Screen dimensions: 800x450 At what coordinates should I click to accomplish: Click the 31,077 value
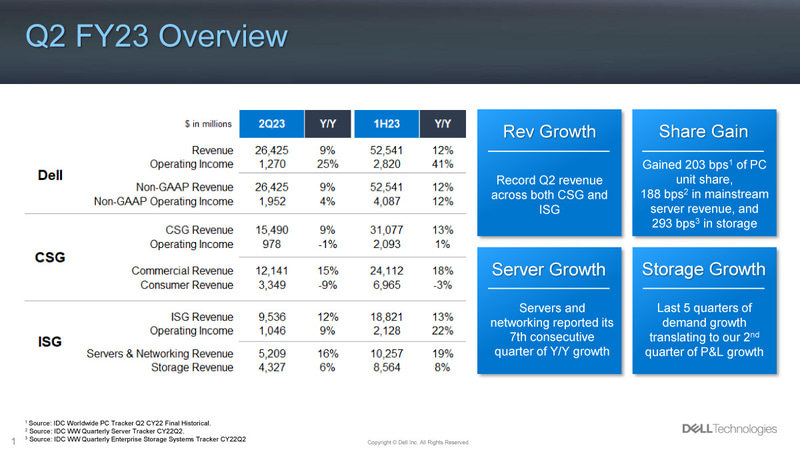[387, 230]
